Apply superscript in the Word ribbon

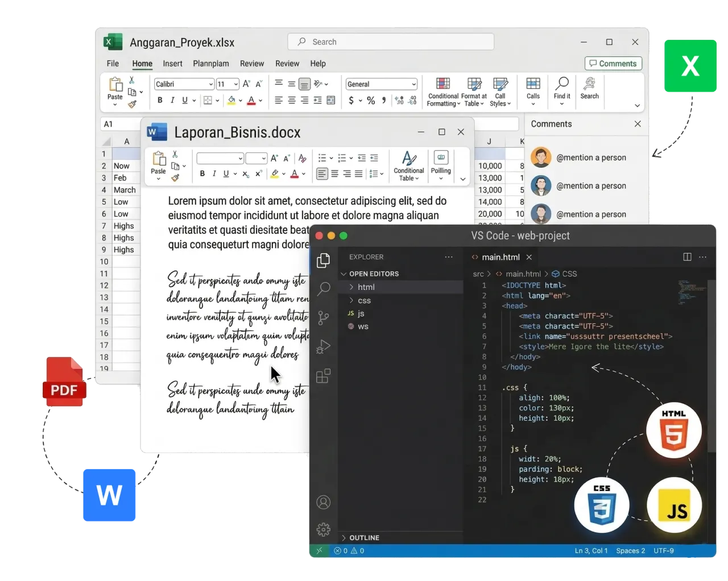258,174
